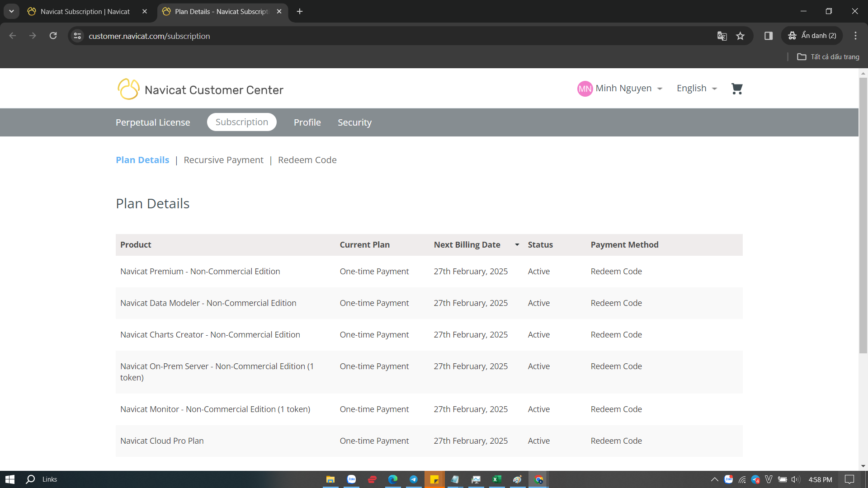
Task: Select the Navicat Monitor product row
Action: [429, 409]
